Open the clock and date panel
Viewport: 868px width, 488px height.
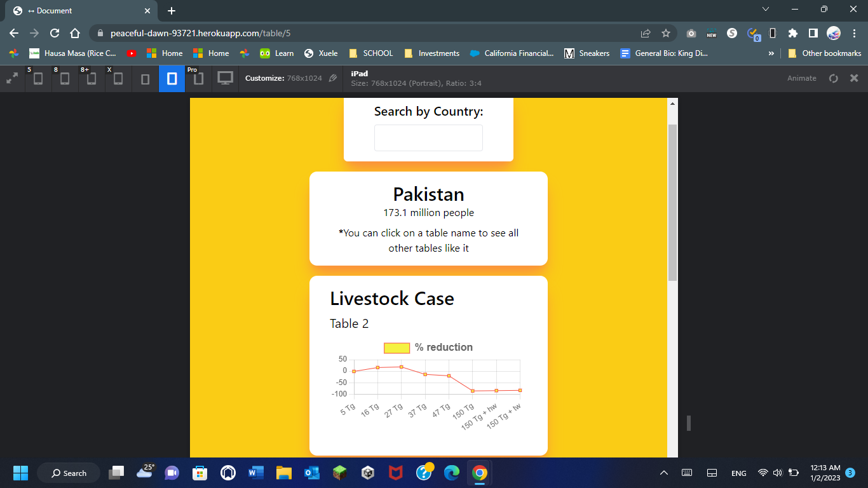coord(825,473)
